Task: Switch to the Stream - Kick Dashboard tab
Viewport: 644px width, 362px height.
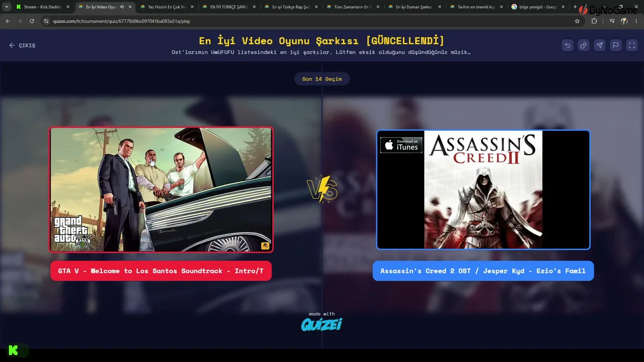Action: pos(42,7)
